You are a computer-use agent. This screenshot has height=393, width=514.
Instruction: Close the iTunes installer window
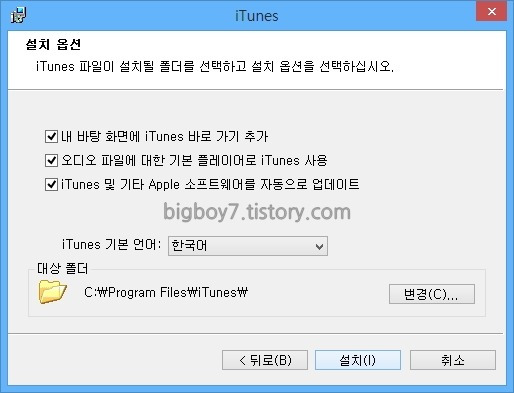[491, 12]
